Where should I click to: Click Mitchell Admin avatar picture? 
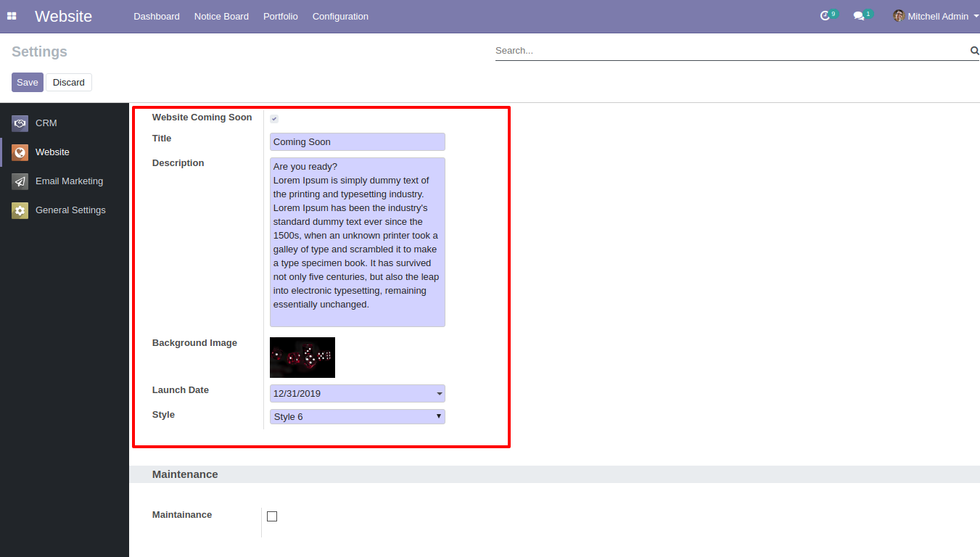pos(899,16)
